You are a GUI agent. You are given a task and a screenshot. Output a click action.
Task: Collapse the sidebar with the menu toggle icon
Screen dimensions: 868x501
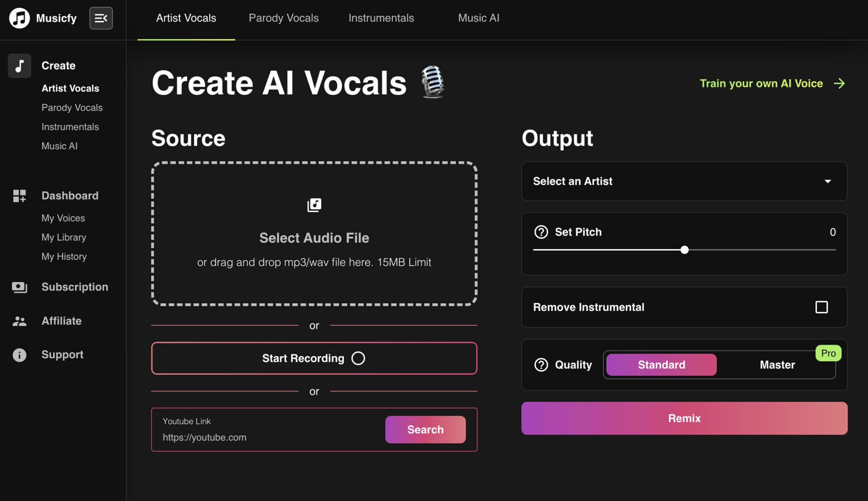(101, 18)
